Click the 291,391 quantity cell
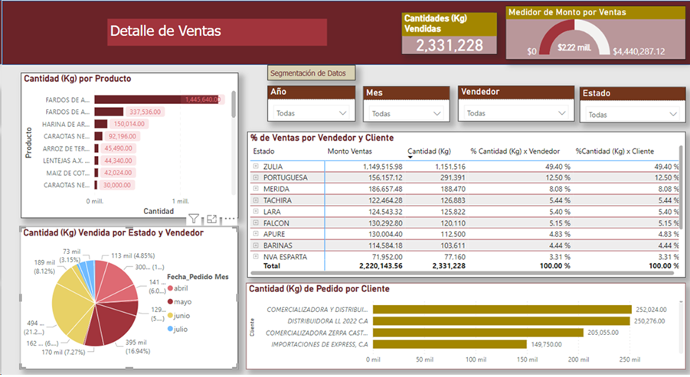The height and width of the screenshot is (377, 690). (453, 178)
